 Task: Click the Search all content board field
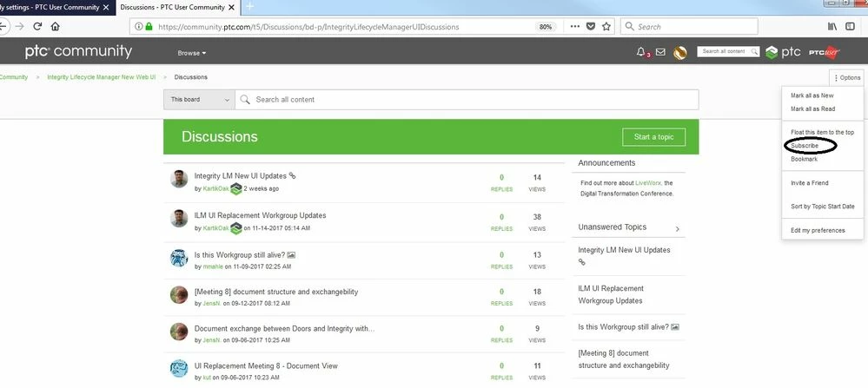(x=467, y=100)
